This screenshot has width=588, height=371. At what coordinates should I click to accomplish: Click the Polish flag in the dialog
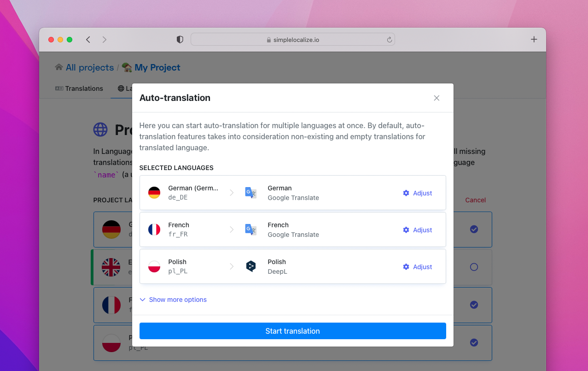154,266
